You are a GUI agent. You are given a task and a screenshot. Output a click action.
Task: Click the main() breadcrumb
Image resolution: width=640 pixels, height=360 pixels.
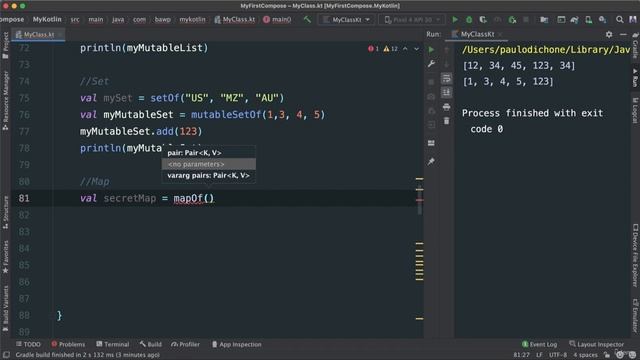[277, 19]
